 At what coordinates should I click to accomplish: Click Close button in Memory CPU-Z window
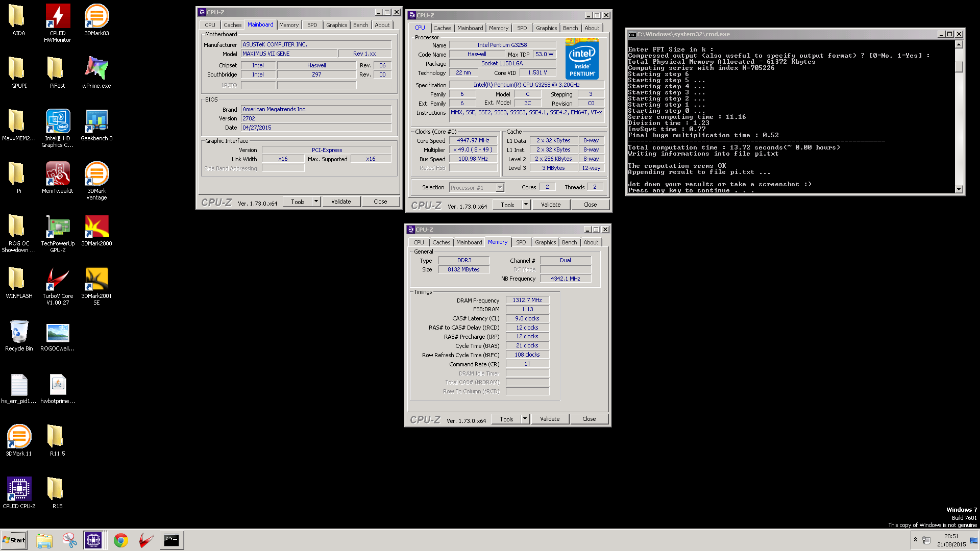pyautogui.click(x=589, y=419)
